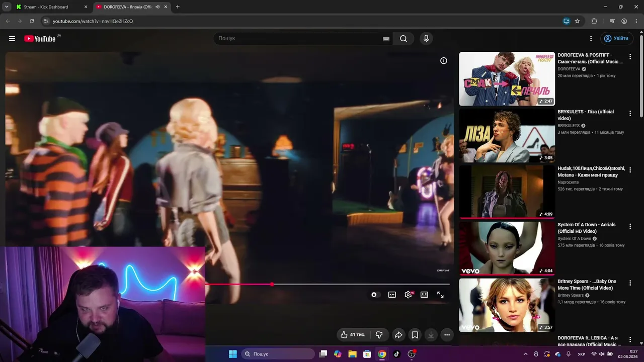Play the ЛІЗА video thumbnail
The image size is (644, 362).
[507, 135]
